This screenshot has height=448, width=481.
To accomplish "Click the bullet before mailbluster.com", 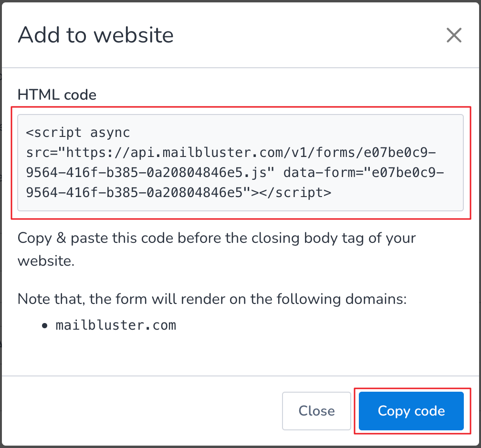I will coord(44,326).
